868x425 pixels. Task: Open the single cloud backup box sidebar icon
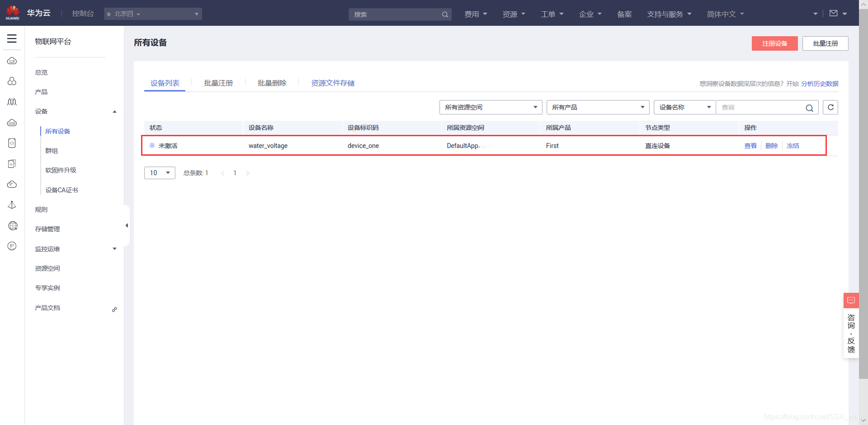12,143
